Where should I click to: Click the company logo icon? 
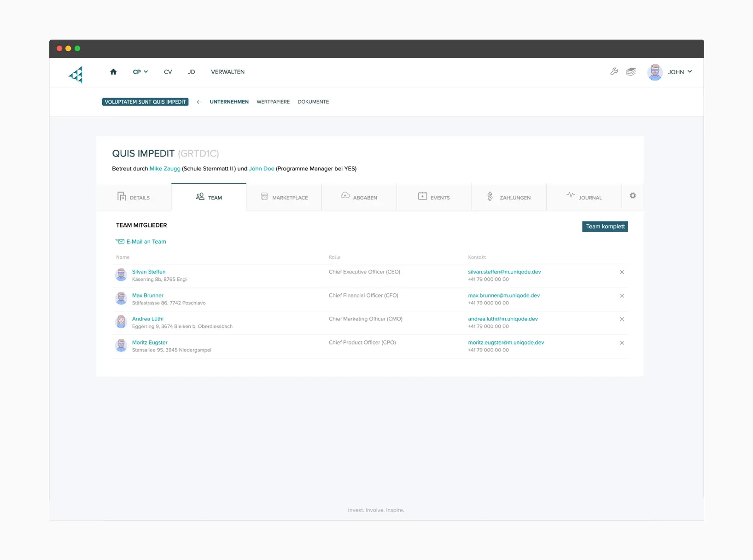click(76, 74)
